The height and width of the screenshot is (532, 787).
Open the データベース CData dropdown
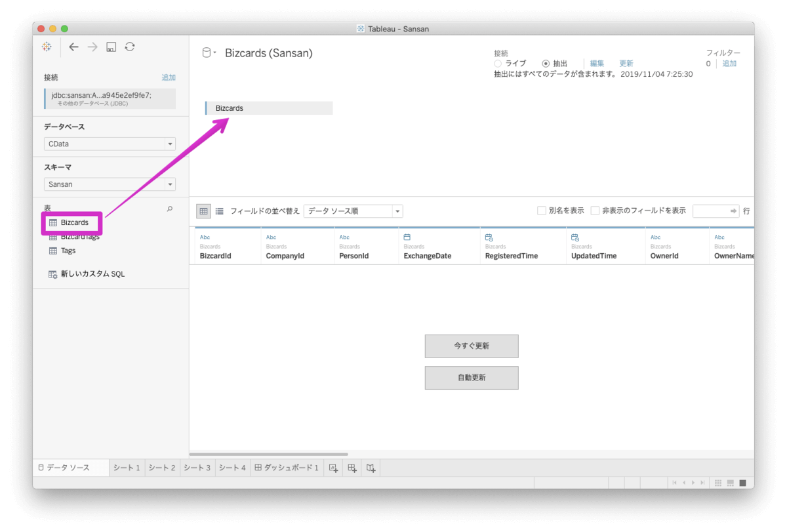tap(110, 144)
